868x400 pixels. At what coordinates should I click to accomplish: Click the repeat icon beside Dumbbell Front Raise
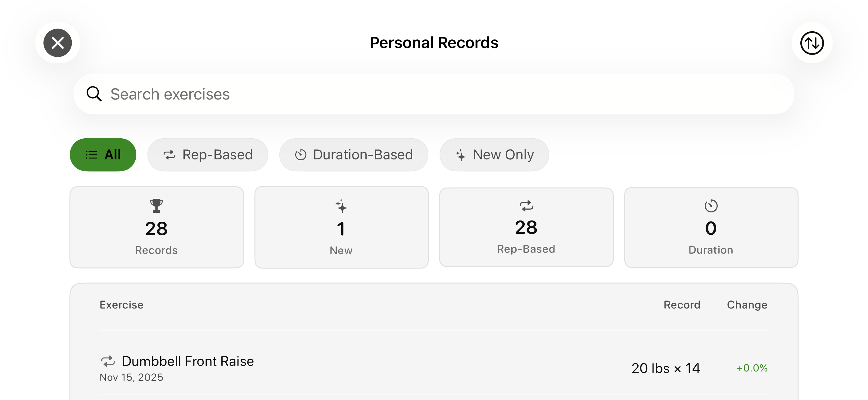coord(108,361)
